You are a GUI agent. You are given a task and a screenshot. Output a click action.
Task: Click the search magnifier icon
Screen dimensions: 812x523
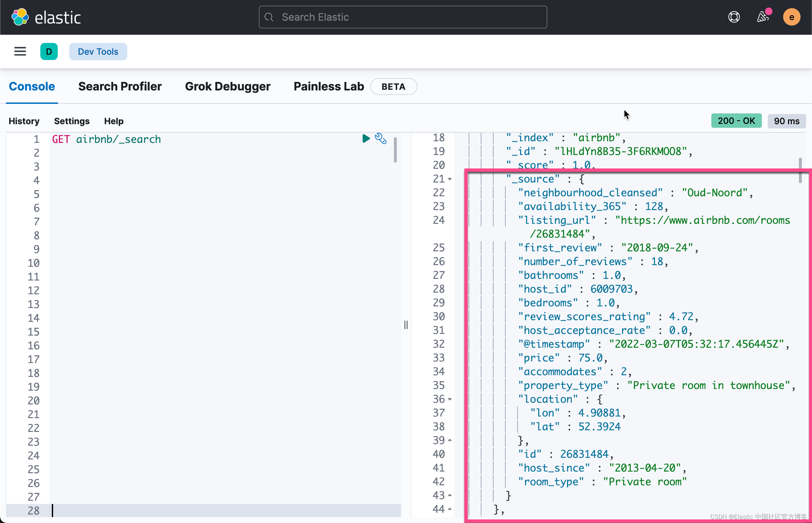click(269, 17)
